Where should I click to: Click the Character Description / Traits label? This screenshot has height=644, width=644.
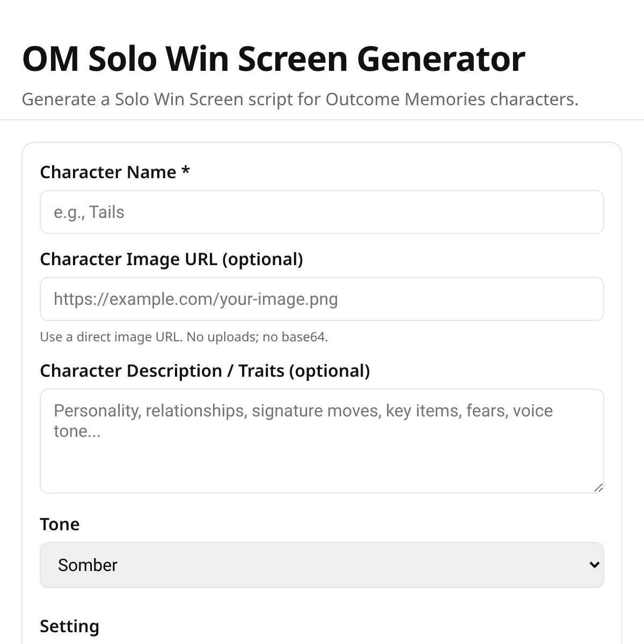pyautogui.click(x=204, y=371)
